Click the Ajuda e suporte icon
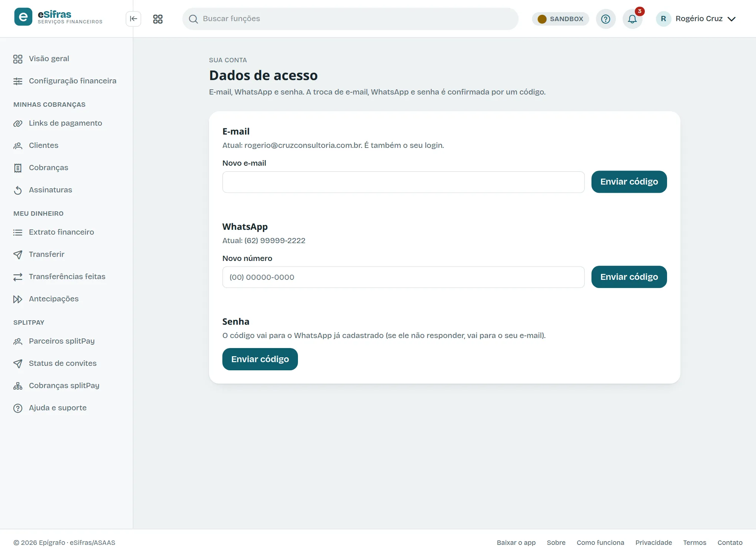756x556 pixels. tap(18, 408)
